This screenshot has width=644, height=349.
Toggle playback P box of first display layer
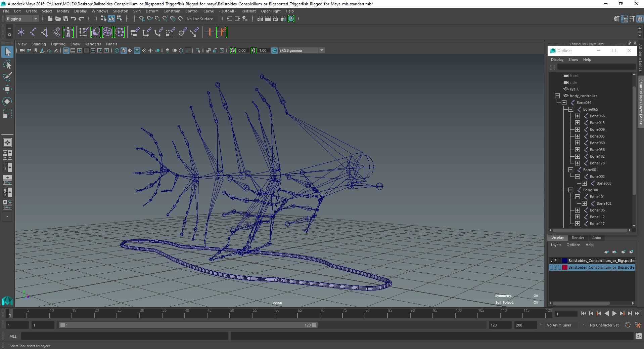[x=555, y=261]
